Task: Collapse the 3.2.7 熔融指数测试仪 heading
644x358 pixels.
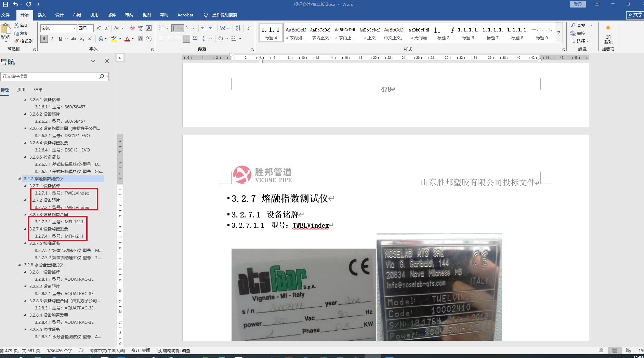Action: point(19,178)
